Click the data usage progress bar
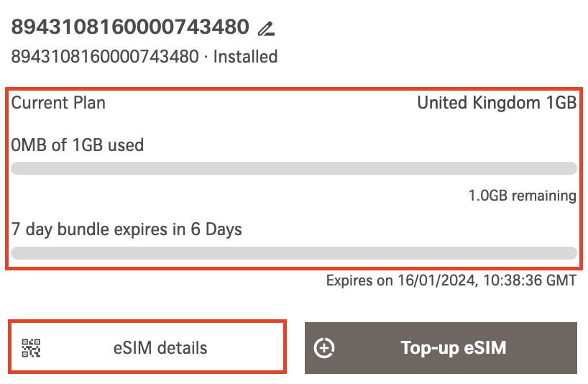This screenshot has height=384, width=588. 294,168
